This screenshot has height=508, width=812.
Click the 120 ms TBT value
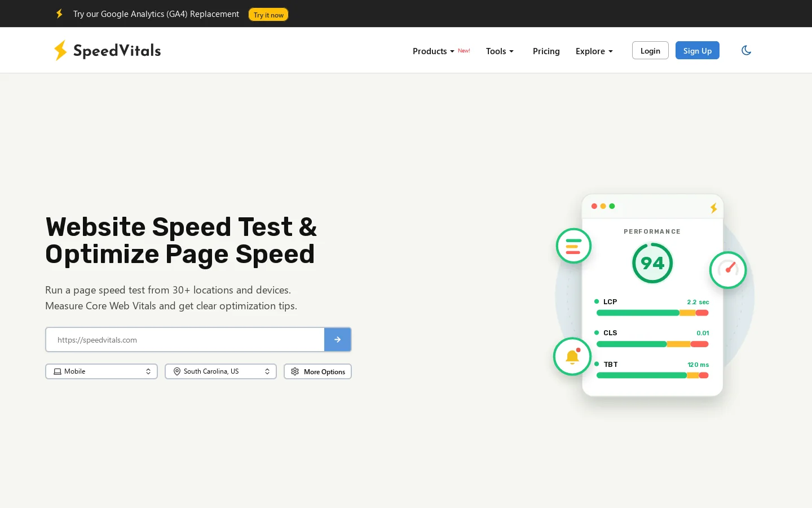coord(698,365)
